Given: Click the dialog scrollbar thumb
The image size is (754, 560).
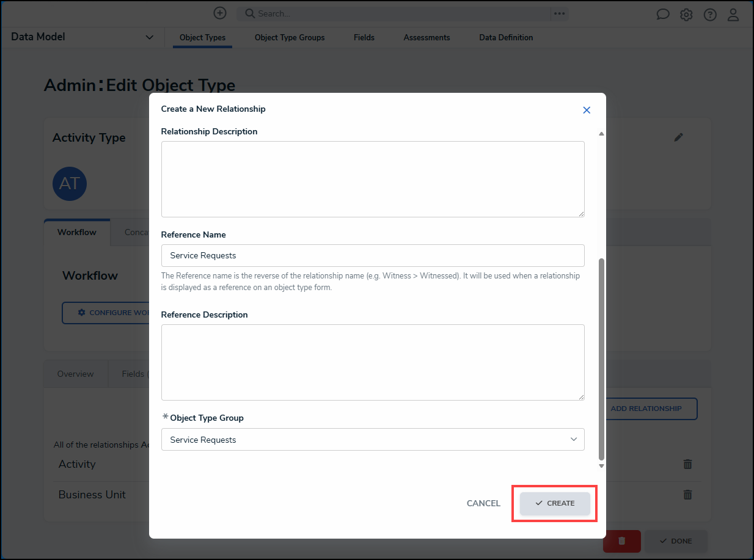Looking at the screenshot, I should point(601,359).
